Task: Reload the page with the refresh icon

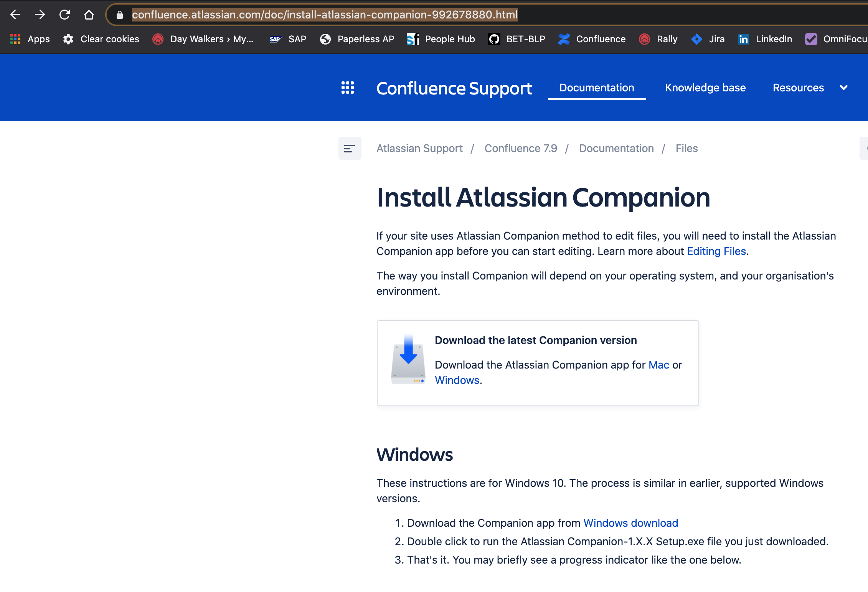Action: click(x=64, y=14)
